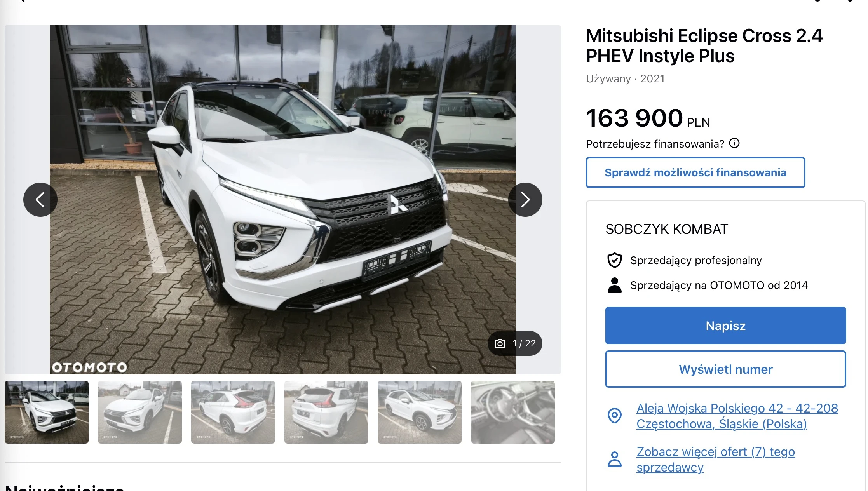
Task: Click the person icon beside OTOMOTO od 2014
Action: [615, 285]
